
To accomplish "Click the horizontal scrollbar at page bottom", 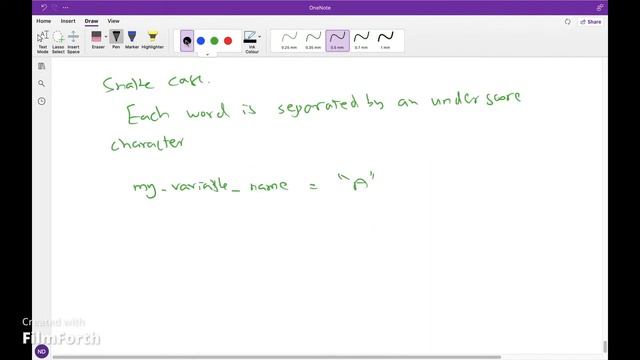I will tap(276, 357).
